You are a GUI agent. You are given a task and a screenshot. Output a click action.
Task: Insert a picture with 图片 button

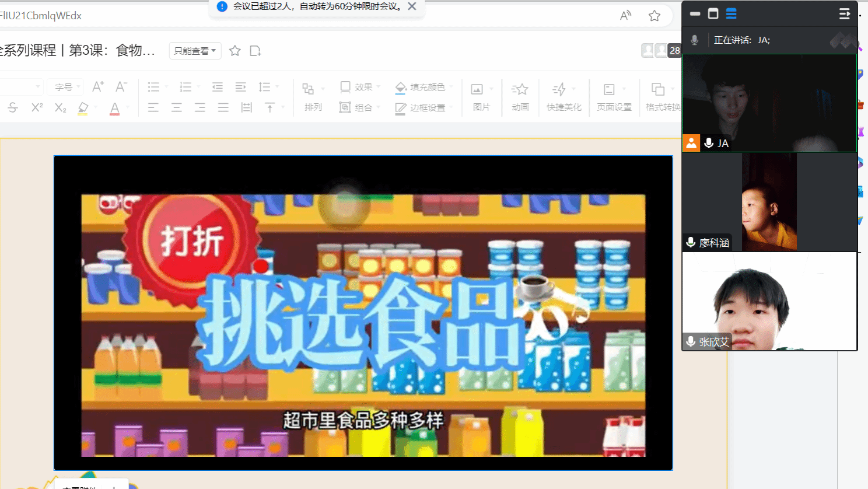tap(481, 96)
